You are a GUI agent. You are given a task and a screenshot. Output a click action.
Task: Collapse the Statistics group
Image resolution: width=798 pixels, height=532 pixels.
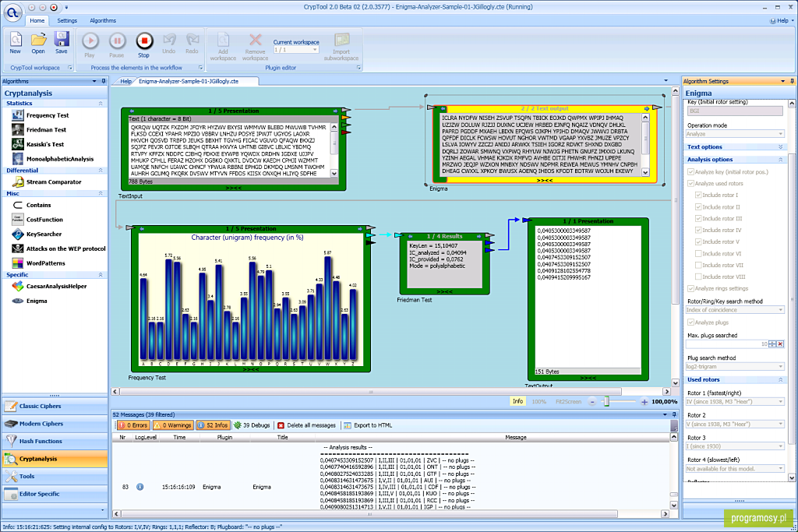click(x=101, y=104)
